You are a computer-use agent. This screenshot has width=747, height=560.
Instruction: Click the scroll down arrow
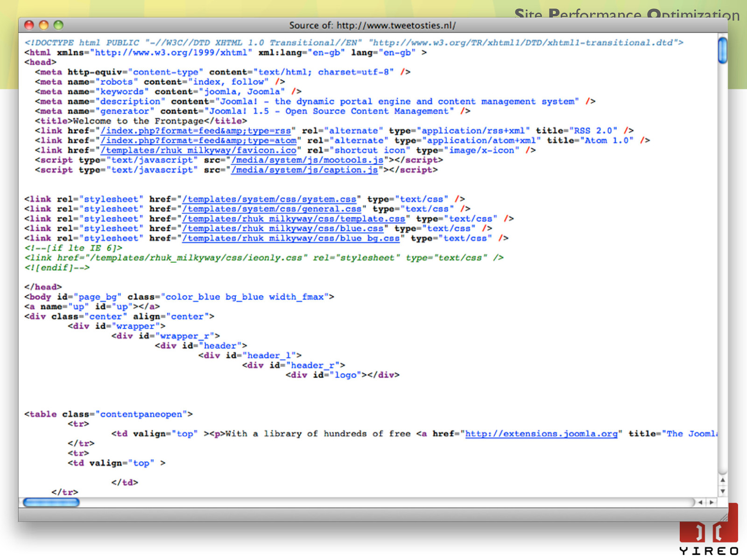coord(723,491)
